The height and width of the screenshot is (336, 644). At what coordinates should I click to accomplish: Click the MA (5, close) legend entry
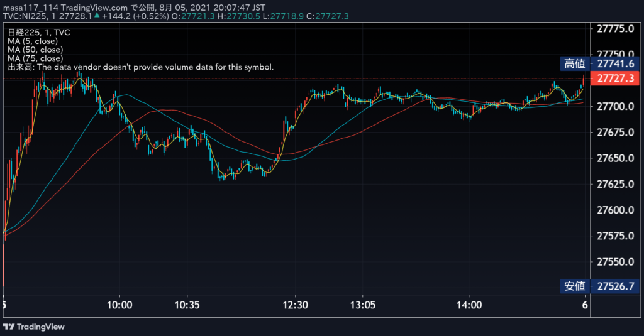pos(33,41)
